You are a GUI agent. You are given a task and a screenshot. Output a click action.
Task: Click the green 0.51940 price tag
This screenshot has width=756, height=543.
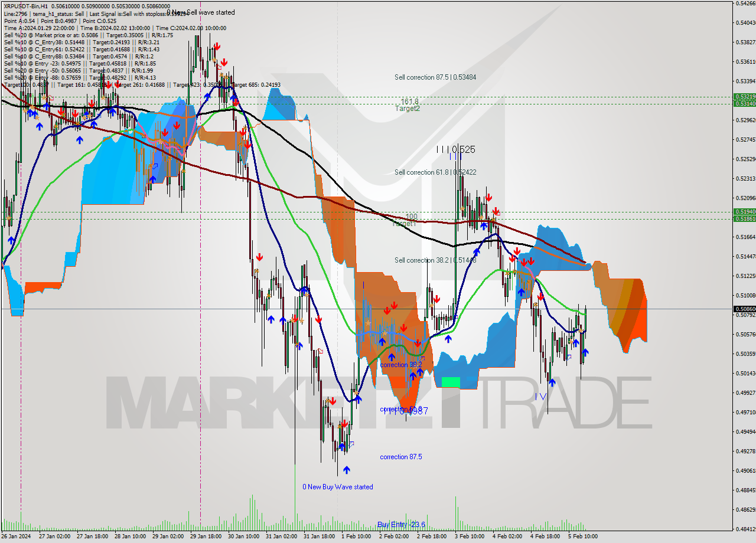[x=744, y=211]
